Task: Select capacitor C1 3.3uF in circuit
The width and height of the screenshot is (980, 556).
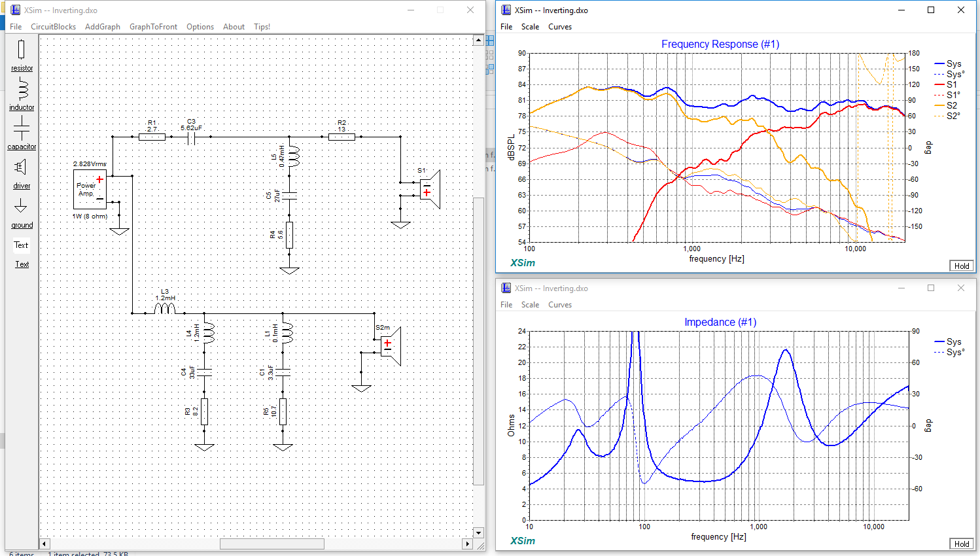Action: (283, 372)
